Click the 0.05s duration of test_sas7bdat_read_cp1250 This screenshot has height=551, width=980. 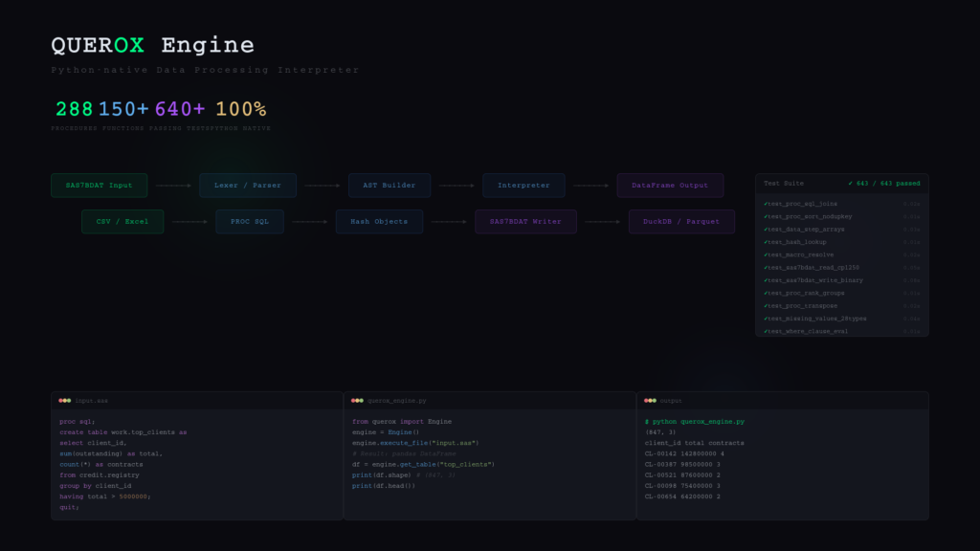(x=911, y=268)
